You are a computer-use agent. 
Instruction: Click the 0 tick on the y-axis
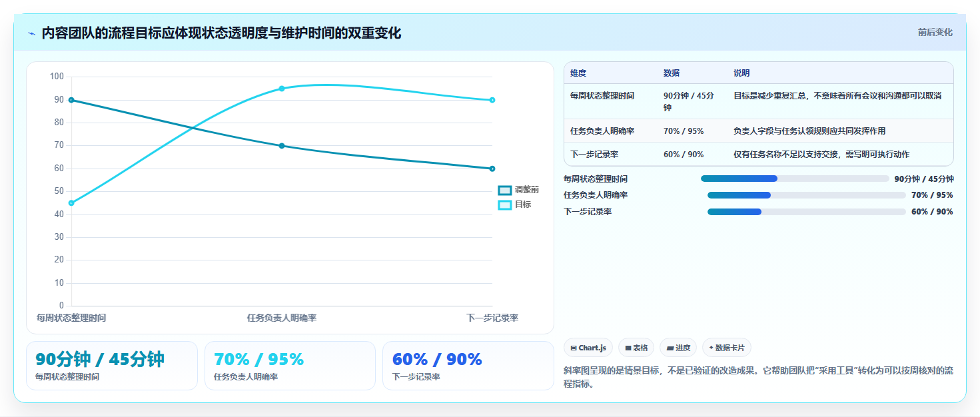coord(61,306)
